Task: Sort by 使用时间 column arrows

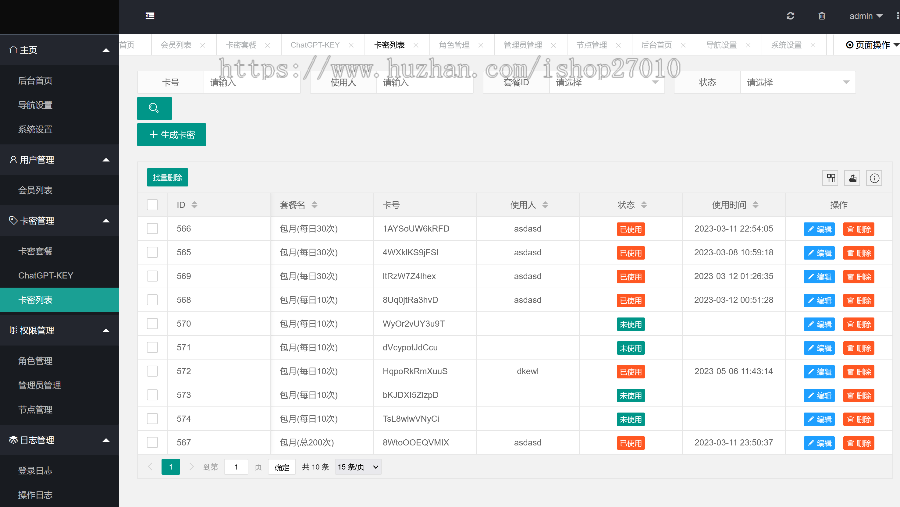Action: 755,205
